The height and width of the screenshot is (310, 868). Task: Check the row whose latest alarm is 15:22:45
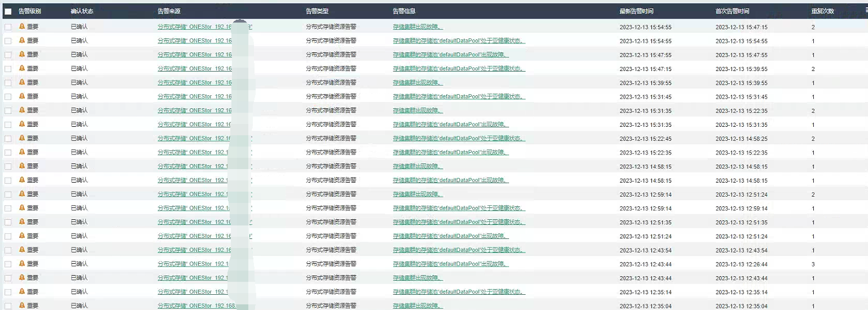(x=8, y=139)
